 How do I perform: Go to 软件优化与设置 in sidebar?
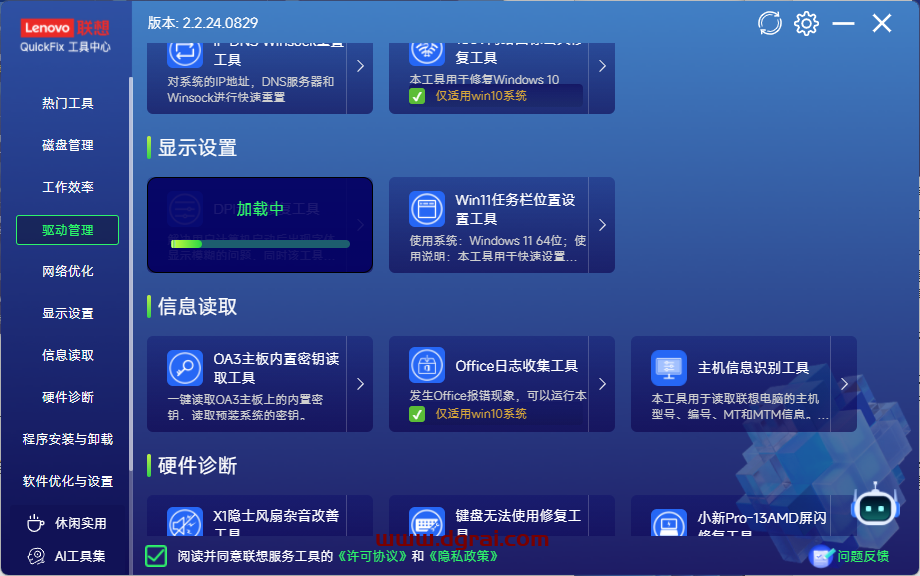pos(67,482)
